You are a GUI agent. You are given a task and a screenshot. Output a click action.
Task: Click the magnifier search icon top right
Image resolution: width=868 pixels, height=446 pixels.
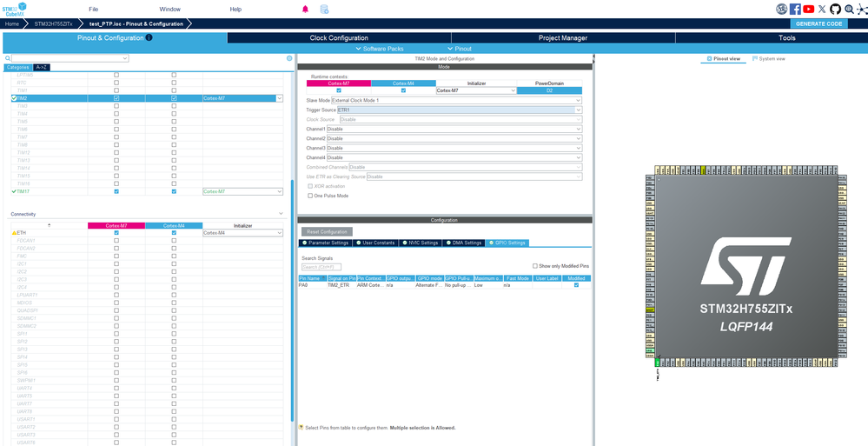coord(849,9)
